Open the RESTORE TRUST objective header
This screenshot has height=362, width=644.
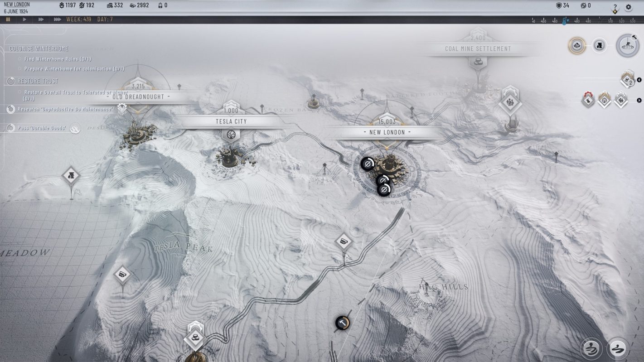click(x=38, y=81)
